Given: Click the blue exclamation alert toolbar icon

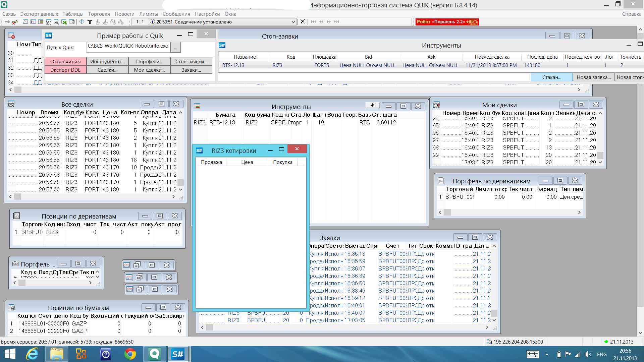Looking at the screenshot, I should pyautogui.click(x=82, y=22).
